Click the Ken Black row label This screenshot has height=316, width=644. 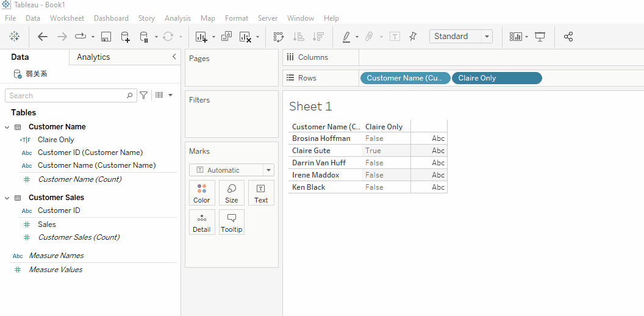308,187
